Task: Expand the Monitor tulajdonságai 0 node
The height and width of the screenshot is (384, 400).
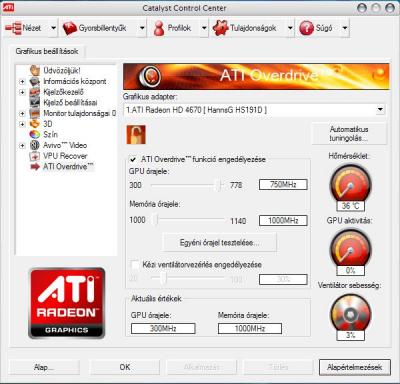Action: 22,114
